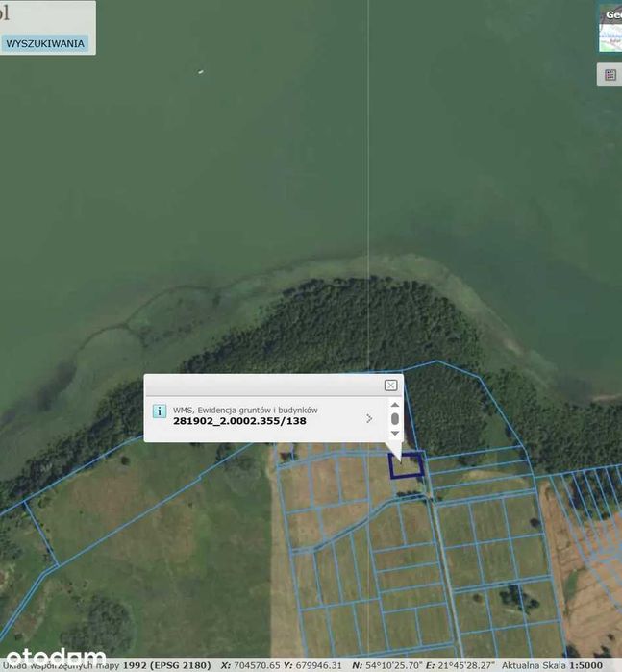Click the Aktualna Skala 1:5000 value
The image size is (622, 672).
(x=552, y=665)
